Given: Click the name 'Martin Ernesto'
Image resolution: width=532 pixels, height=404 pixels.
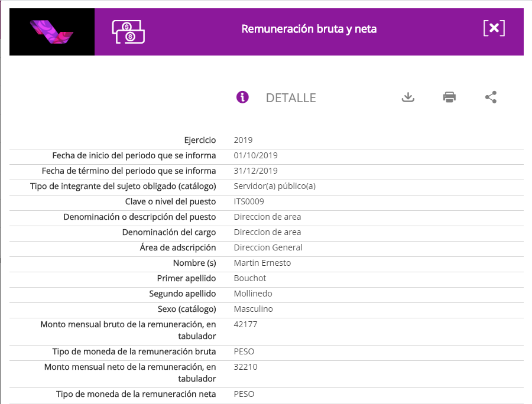Looking at the screenshot, I should tap(262, 263).
